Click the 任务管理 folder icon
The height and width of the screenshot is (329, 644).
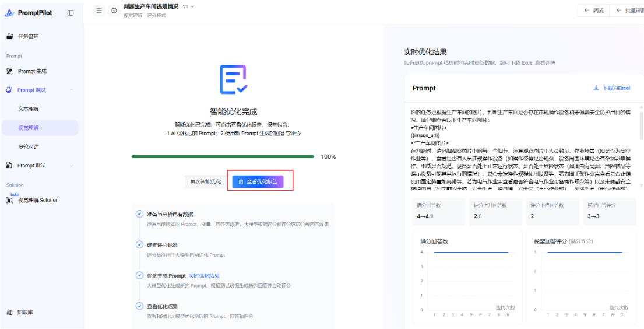(x=10, y=36)
